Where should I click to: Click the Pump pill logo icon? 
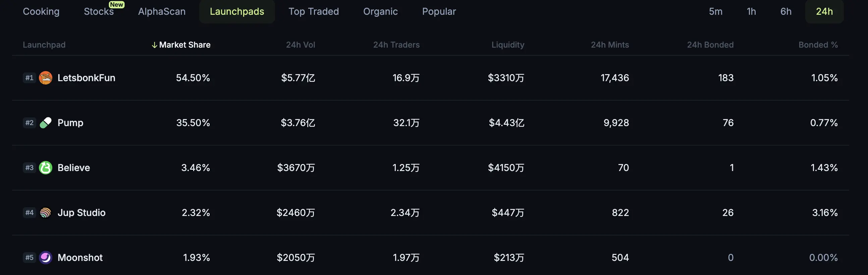(x=46, y=123)
